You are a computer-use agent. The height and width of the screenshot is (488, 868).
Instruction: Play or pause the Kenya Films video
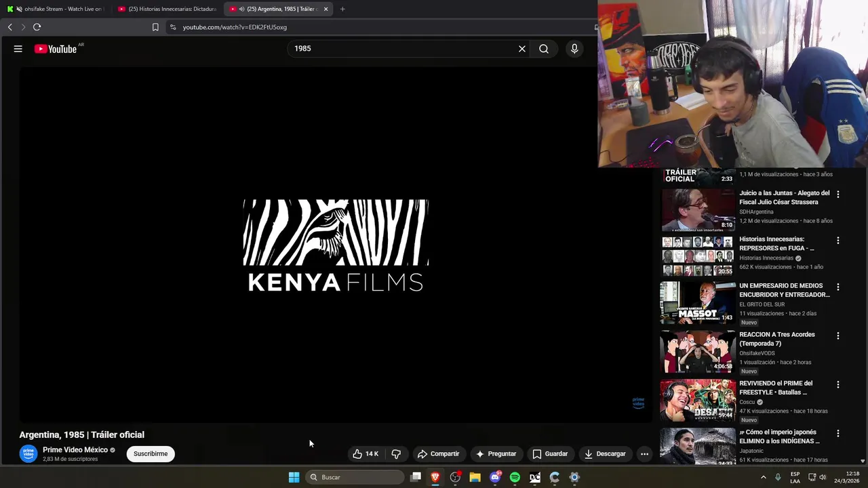click(x=336, y=244)
